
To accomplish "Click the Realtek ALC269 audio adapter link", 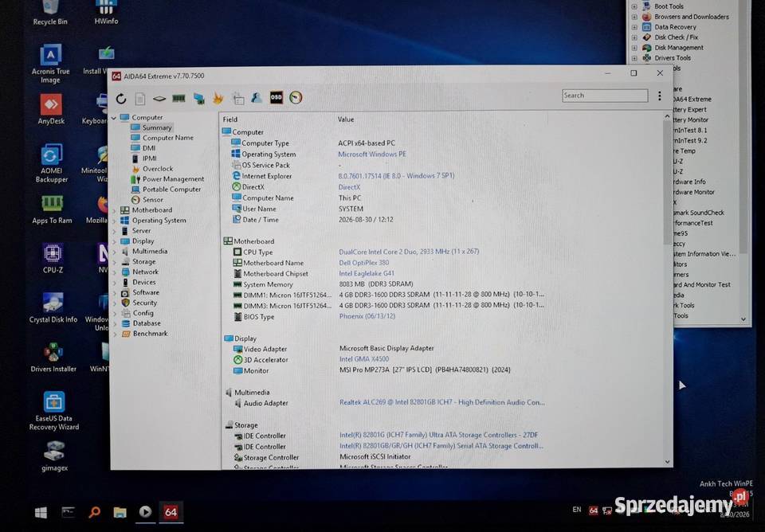I will tap(442, 402).
